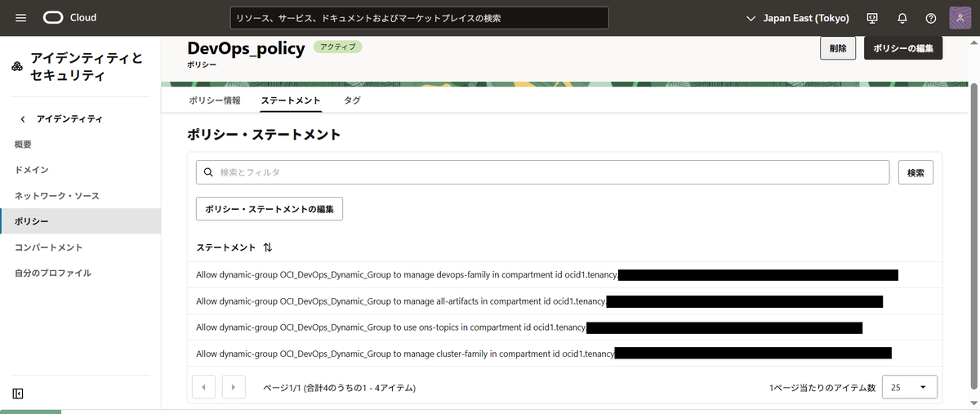
Task: Click the アイデンティティ back link
Action: tap(69, 119)
